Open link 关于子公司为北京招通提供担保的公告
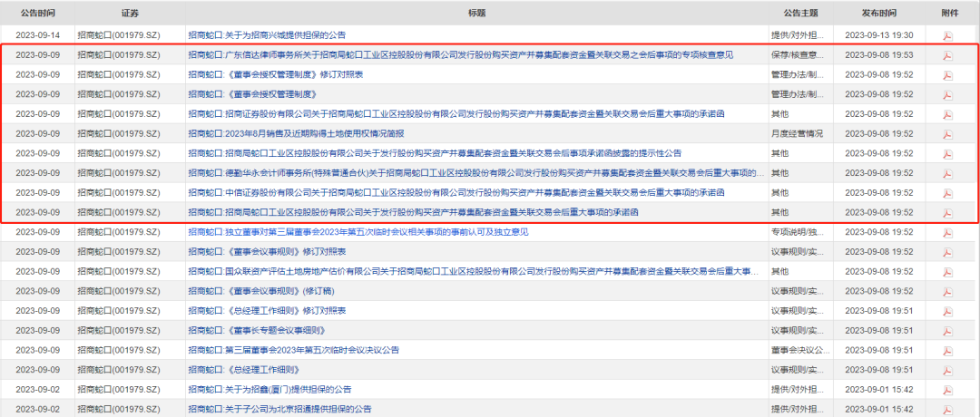 (279, 409)
